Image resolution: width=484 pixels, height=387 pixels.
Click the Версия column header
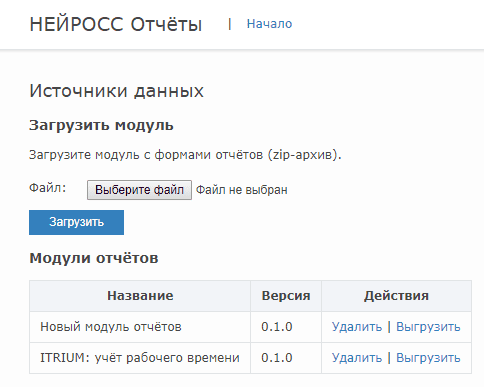286,296
